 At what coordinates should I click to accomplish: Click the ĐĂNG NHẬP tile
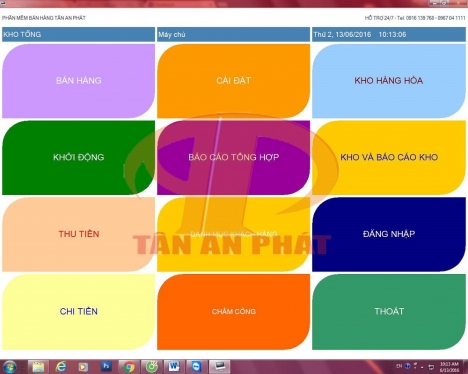coord(389,234)
